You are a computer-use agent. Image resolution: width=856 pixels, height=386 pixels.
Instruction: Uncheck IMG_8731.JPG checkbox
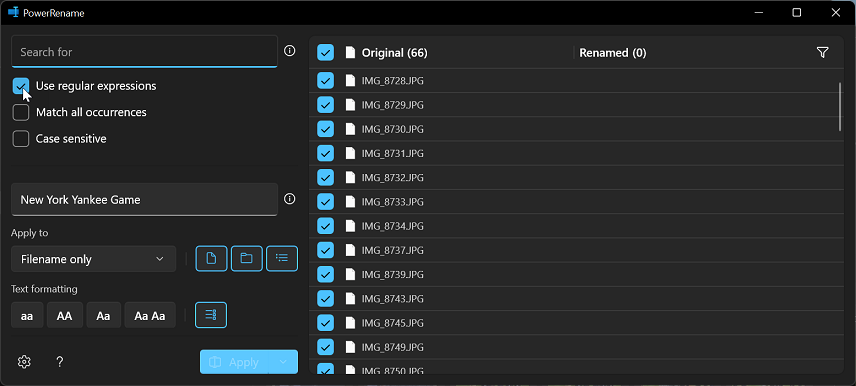tap(325, 153)
